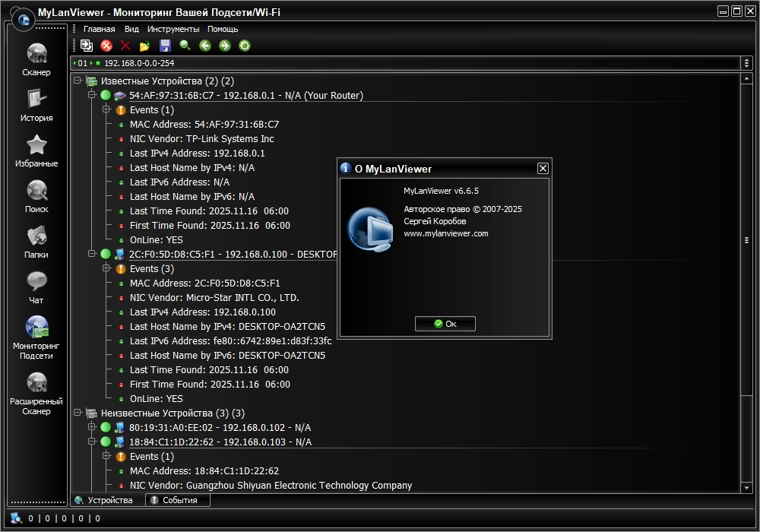The width and height of the screenshot is (760, 532).
Task: Open Расширенный Сканер in sidebar
Action: (36, 394)
